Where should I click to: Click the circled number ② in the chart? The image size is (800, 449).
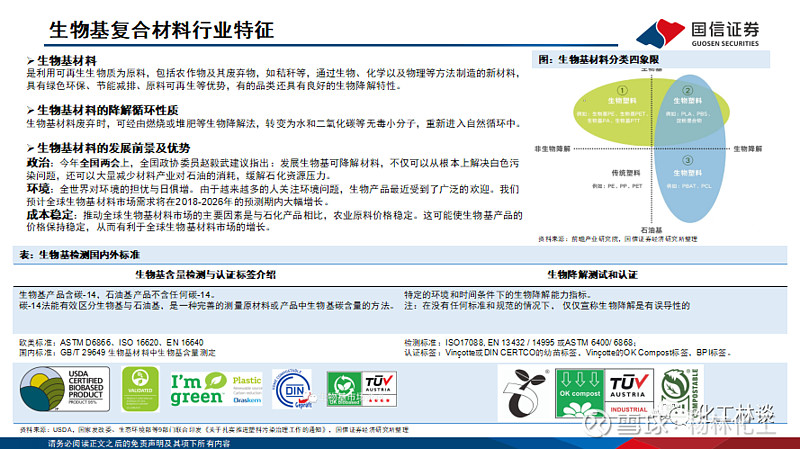(687, 90)
